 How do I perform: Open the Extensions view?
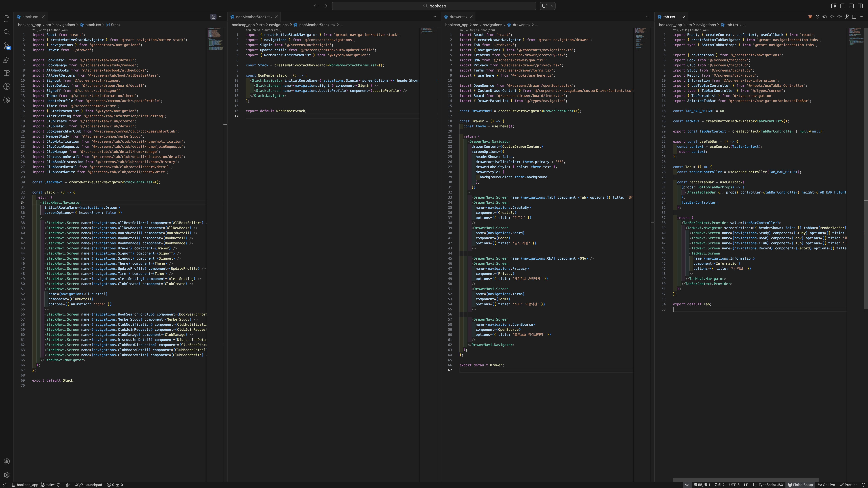pyautogui.click(x=6, y=73)
